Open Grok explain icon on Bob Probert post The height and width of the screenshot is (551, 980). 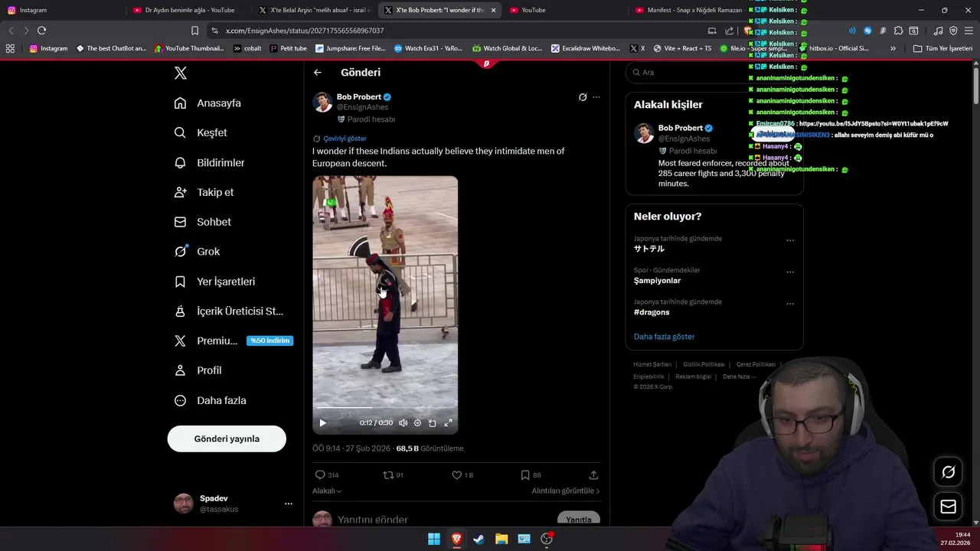tap(583, 97)
